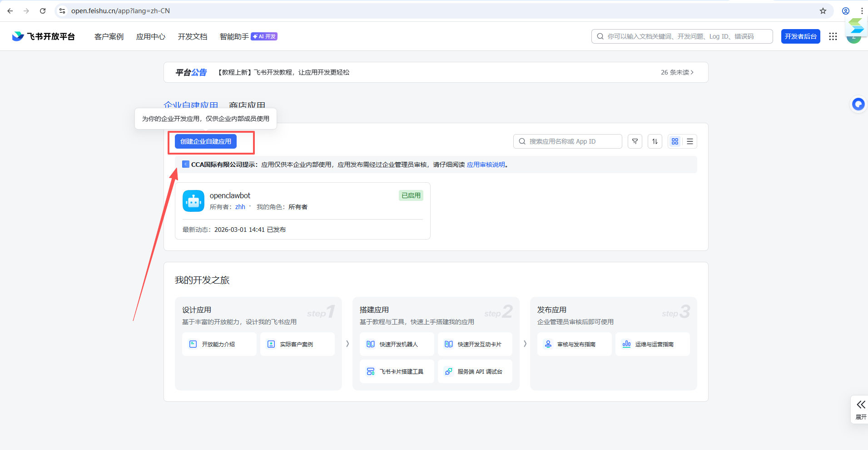Click chevron between step 2 and step 3

coord(525,344)
